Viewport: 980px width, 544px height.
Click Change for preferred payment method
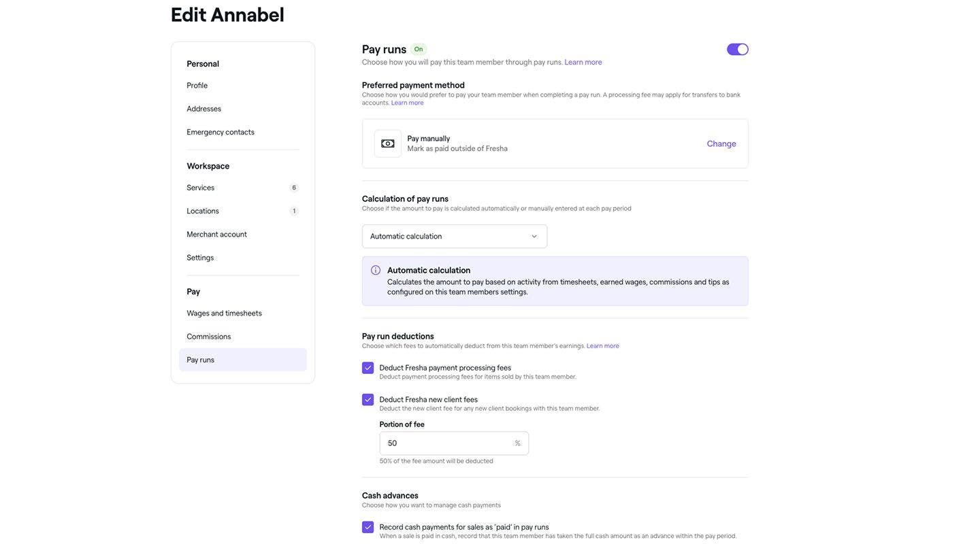coord(721,143)
